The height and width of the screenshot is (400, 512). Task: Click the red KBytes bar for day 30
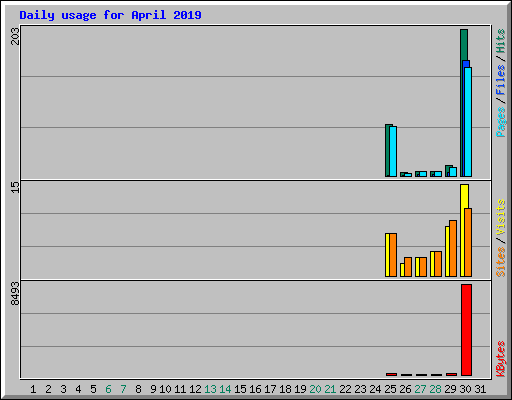point(466,330)
